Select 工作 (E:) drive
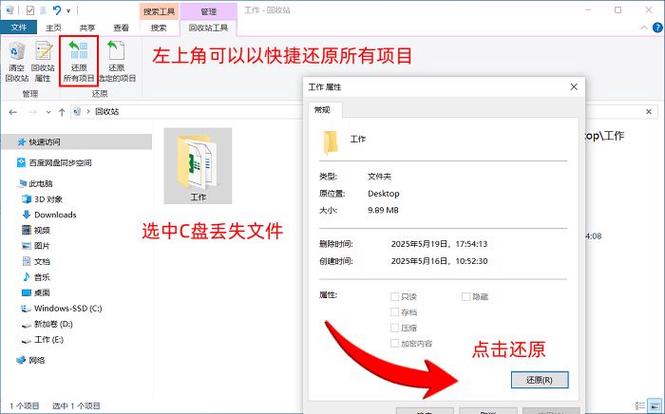This screenshot has width=665, height=414. tap(48, 340)
